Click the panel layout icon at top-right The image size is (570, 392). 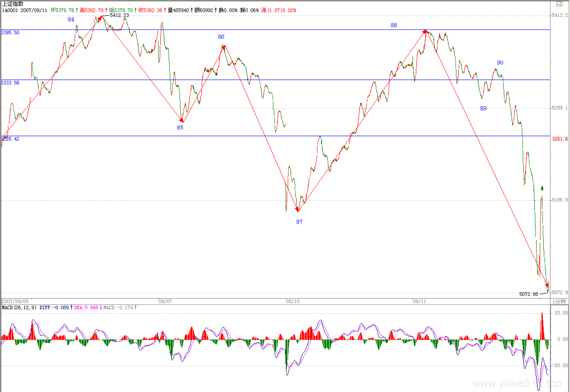coord(559,4)
